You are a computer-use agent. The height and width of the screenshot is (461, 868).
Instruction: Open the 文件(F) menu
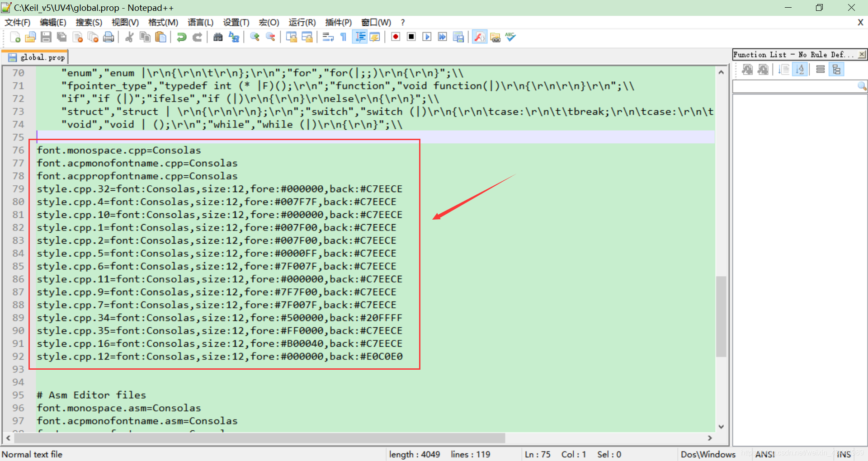tap(17, 23)
